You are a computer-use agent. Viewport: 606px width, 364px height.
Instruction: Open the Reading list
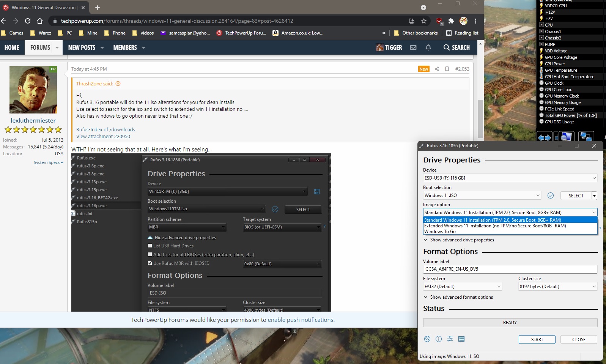click(x=462, y=33)
